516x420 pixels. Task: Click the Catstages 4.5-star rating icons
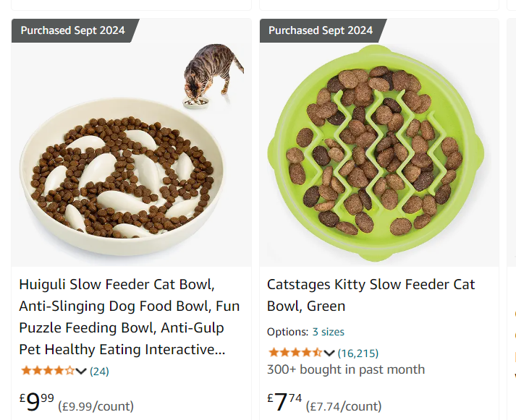coord(295,353)
